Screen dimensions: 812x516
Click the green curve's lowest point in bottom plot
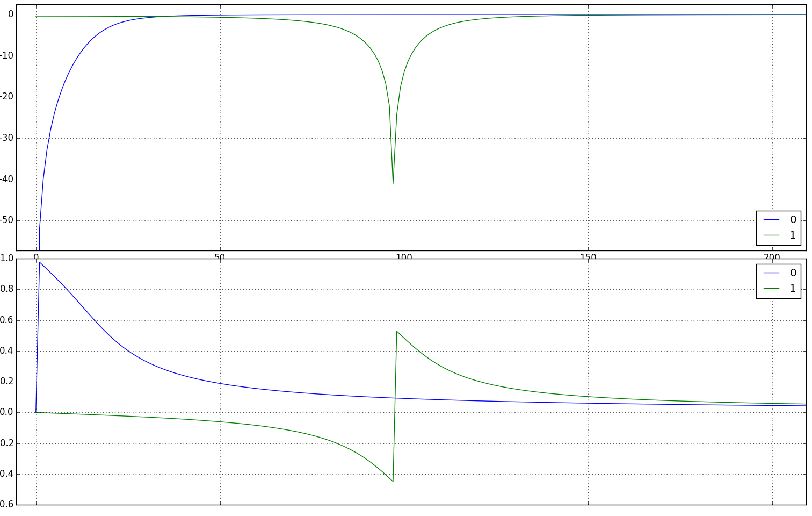pos(393,481)
